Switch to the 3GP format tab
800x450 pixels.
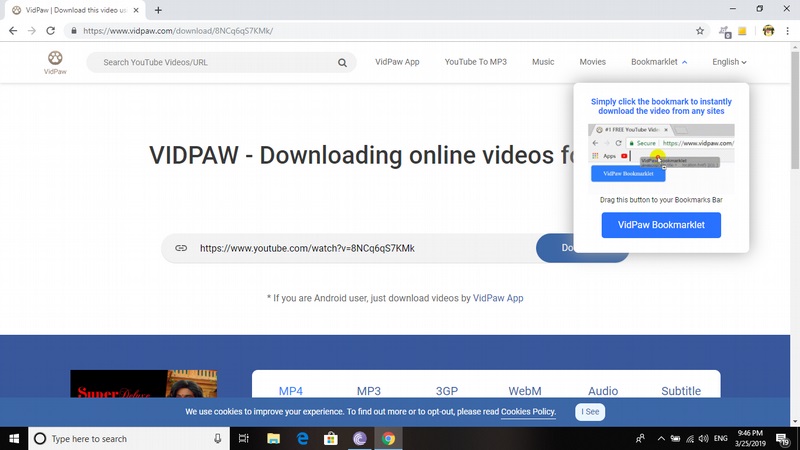(x=447, y=391)
